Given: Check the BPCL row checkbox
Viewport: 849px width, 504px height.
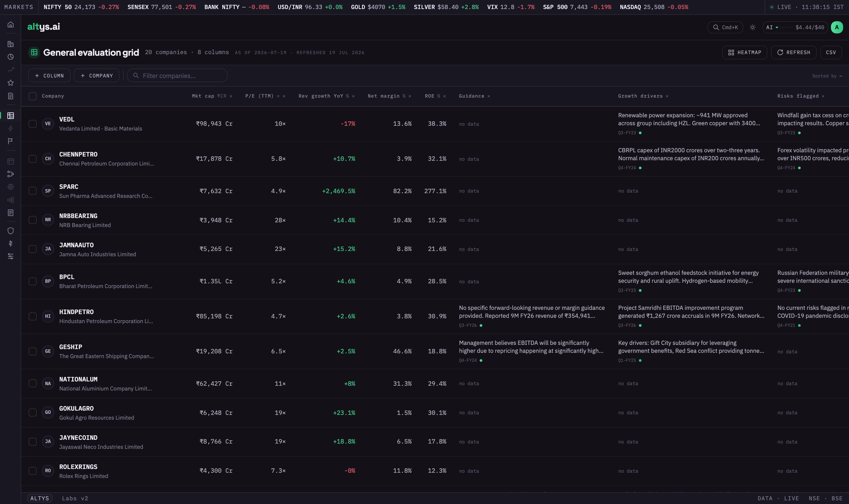Looking at the screenshot, I should 33,281.
